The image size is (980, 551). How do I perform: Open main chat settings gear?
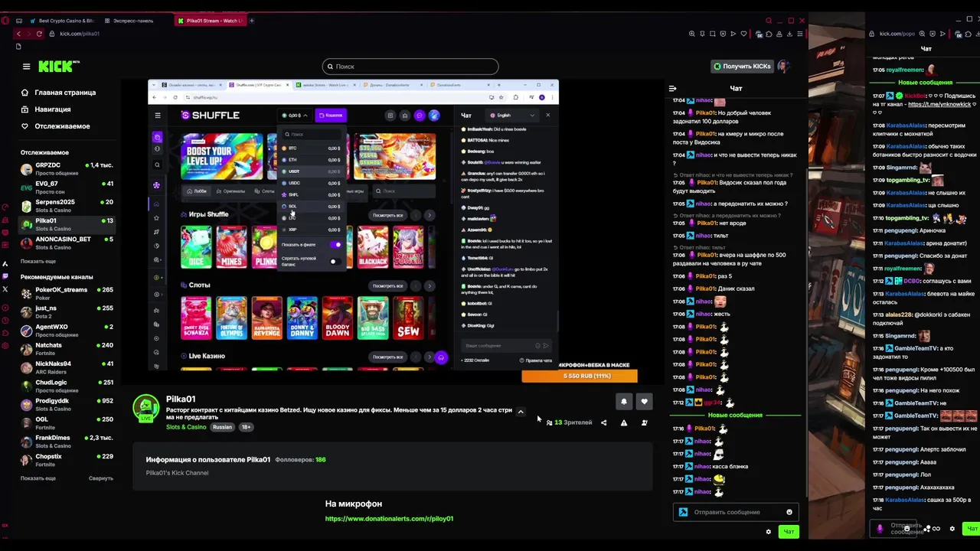coord(769,532)
